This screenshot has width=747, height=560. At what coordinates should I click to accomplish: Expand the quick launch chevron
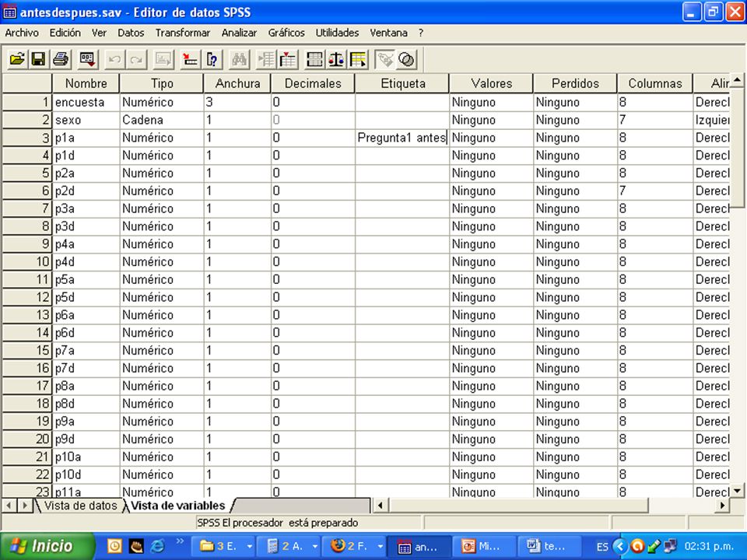coord(180,541)
